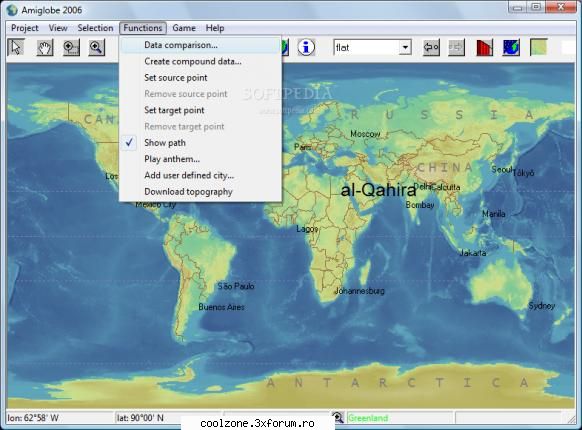Select Add user defined city...
582x430 pixels.
coord(200,175)
